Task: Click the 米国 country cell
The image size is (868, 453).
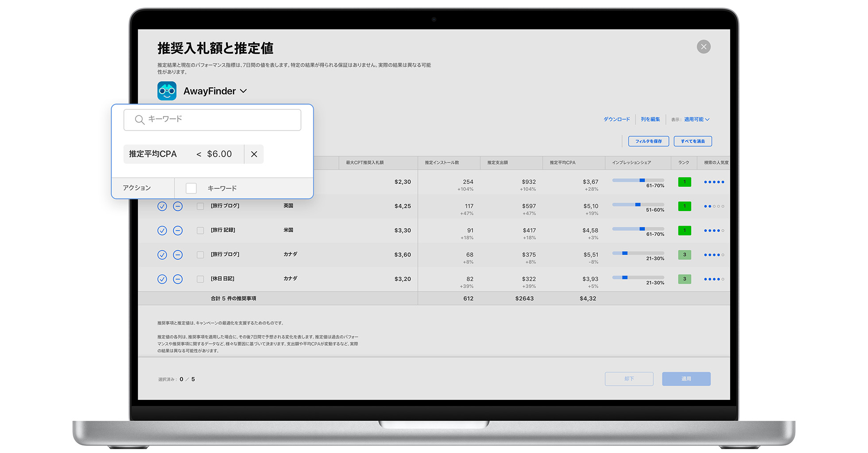Action: (288, 230)
